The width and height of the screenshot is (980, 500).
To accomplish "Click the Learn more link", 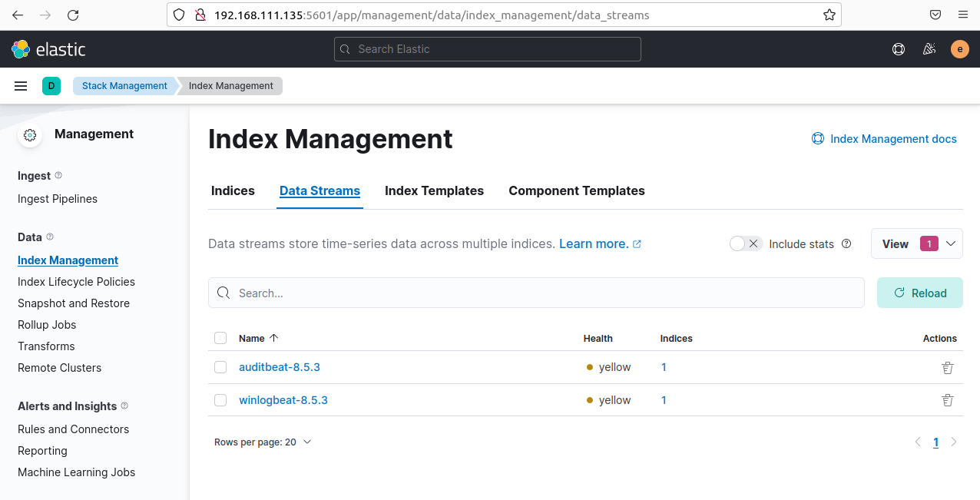I will click(600, 243).
